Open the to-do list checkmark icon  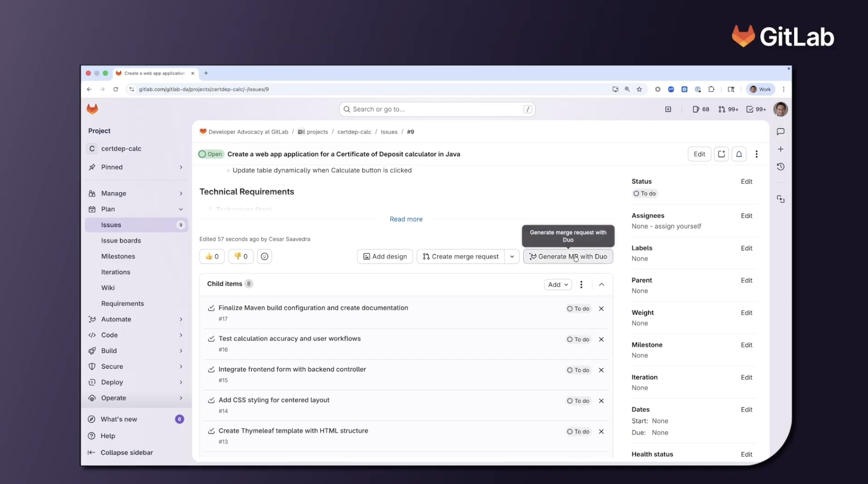click(755, 109)
